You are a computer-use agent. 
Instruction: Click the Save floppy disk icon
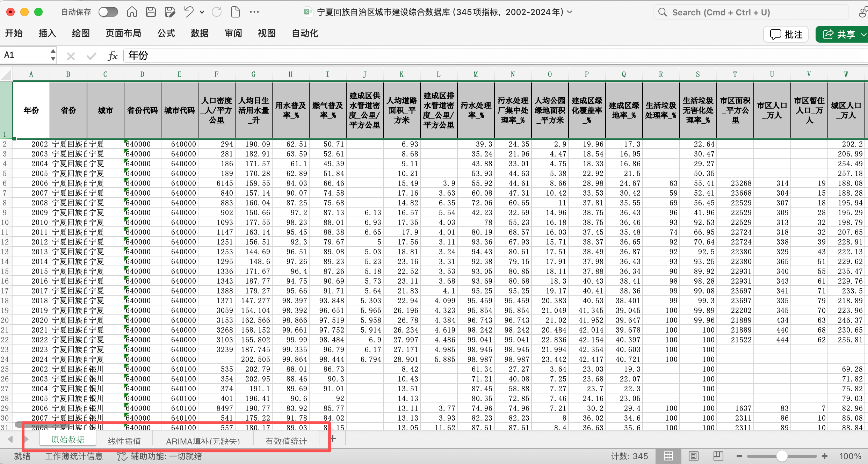click(x=151, y=12)
